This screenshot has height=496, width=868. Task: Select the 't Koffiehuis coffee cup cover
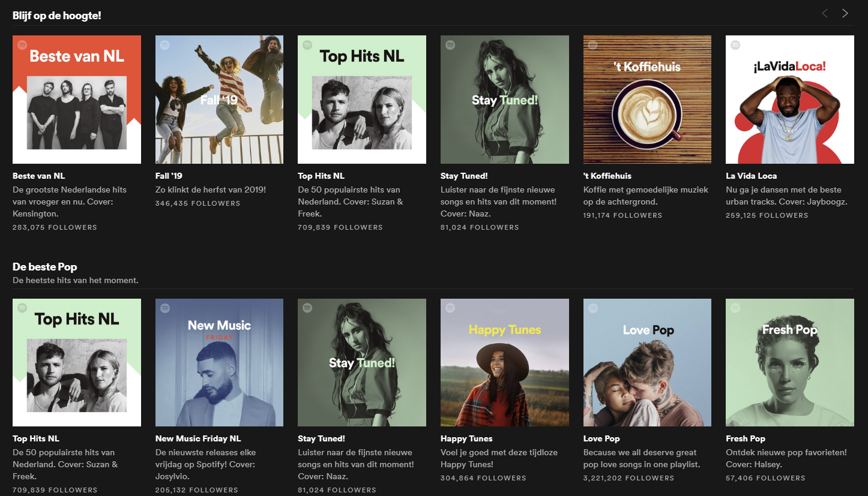pos(647,100)
